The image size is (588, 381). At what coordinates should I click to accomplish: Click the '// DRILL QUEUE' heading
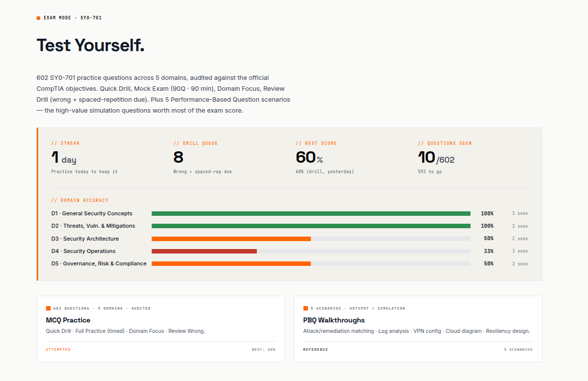[x=195, y=143]
